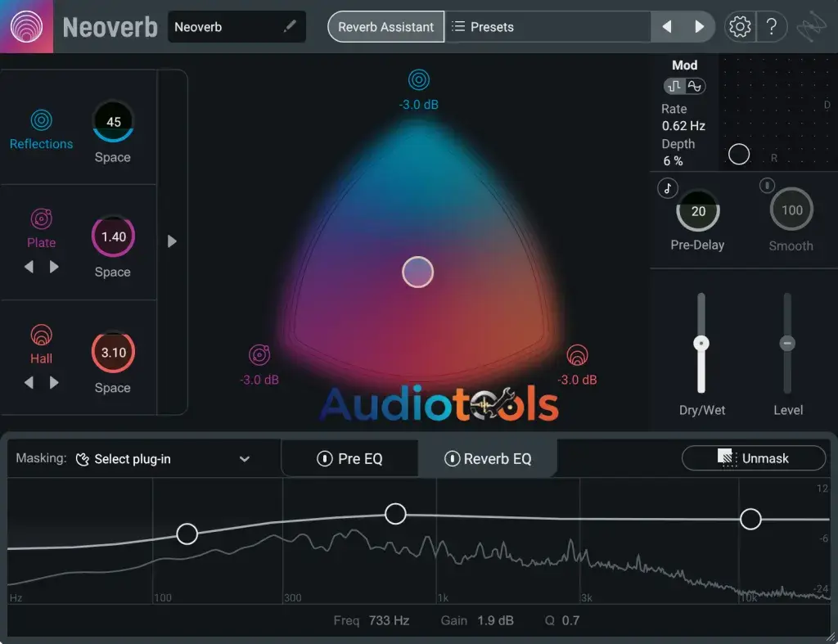This screenshot has width=838, height=644.
Task: Open the settings gear
Action: point(739,26)
